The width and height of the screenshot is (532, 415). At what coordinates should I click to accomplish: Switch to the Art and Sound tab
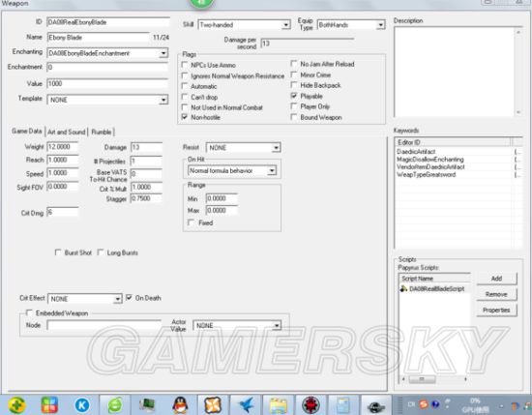coord(66,132)
